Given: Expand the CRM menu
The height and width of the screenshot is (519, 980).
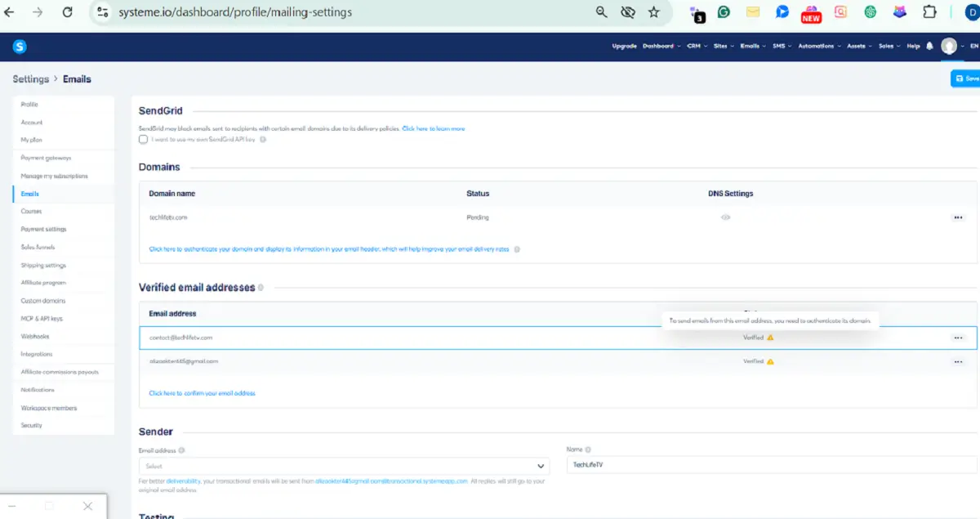Looking at the screenshot, I should (697, 47).
